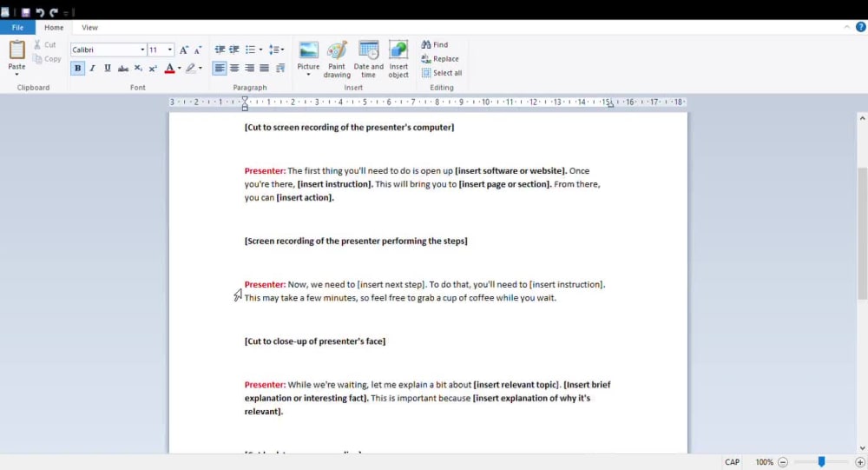Click the word 'coffee' in the document

coord(481,298)
